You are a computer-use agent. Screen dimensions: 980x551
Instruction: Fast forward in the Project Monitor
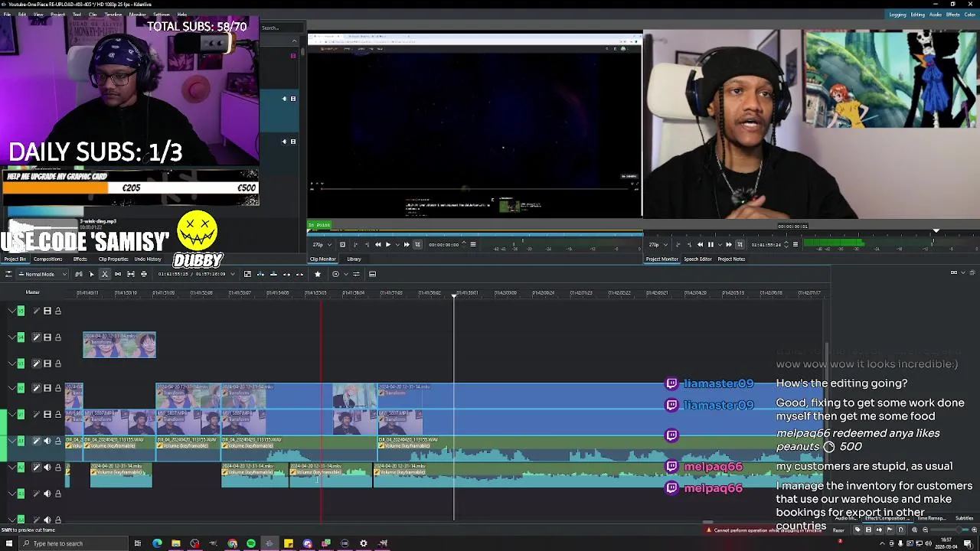pos(730,244)
